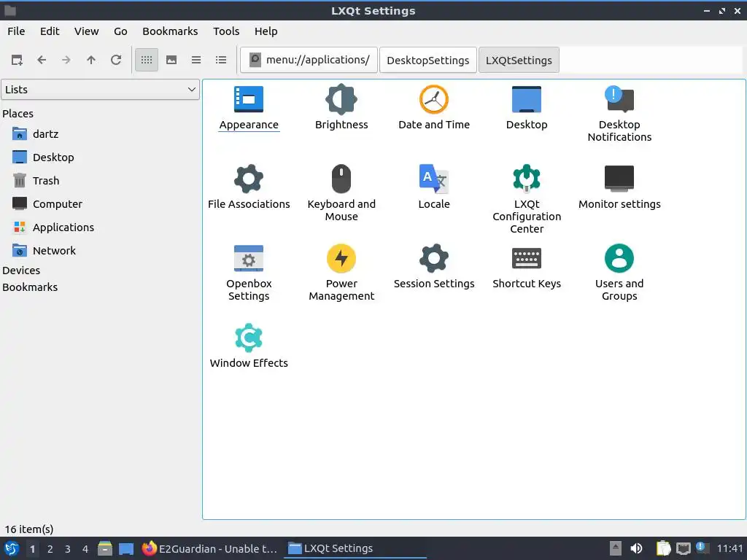Switch to detailed list view mode
Screen dimensions: 747x560
click(x=221, y=60)
